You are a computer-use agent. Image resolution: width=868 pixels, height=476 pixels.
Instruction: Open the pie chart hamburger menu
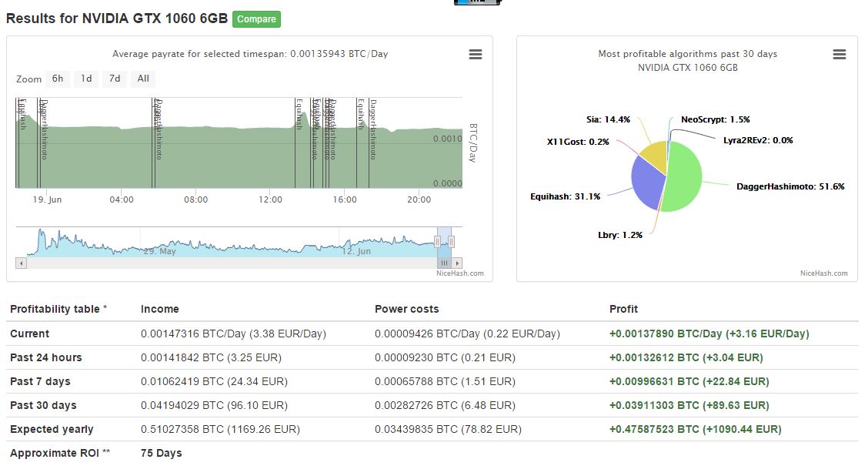pos(840,54)
